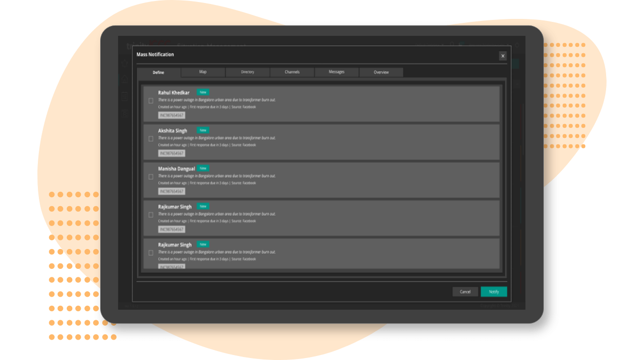This screenshot has width=644, height=360.
Task: Click the search icon in the top bar
Action: [452, 44]
